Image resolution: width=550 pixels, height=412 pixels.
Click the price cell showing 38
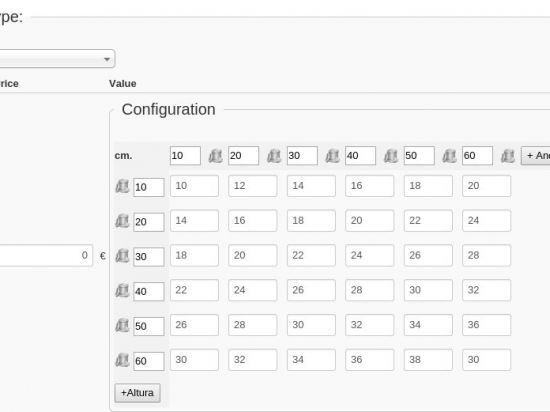428,360
